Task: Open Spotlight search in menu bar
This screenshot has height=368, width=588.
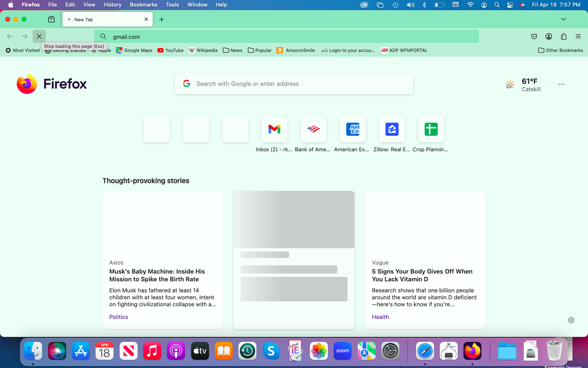Action: (x=497, y=4)
